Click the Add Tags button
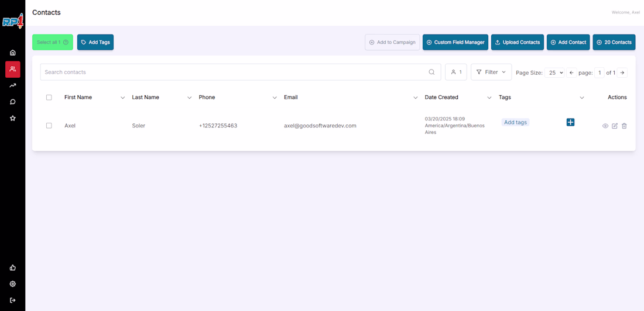644x311 pixels. (x=95, y=42)
